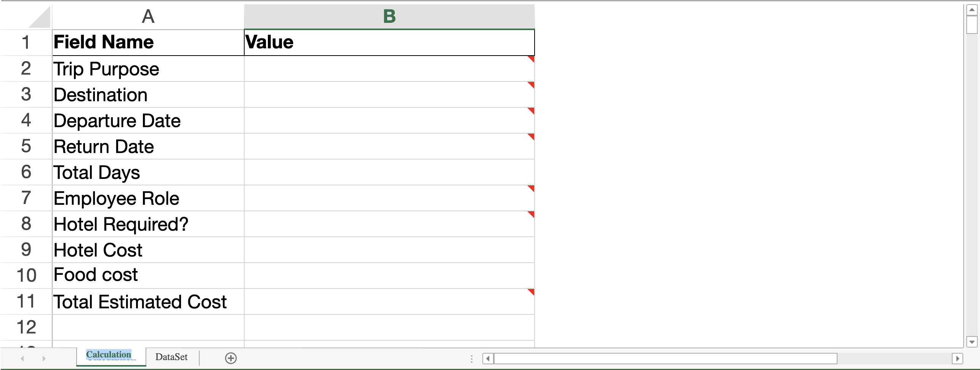
Task: Select column B header
Action: (389, 17)
